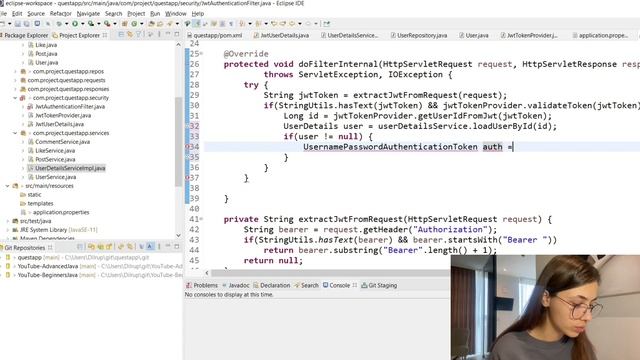640x360 pixels.
Task: Expand JRE System Library node
Action: (7, 230)
